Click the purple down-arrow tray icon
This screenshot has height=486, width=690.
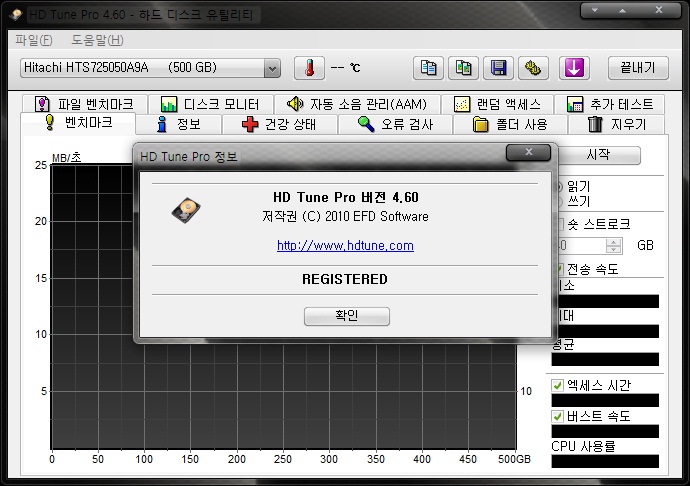(574, 68)
